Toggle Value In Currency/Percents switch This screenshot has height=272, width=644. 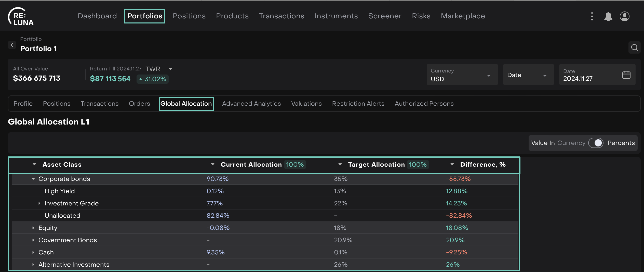click(596, 143)
